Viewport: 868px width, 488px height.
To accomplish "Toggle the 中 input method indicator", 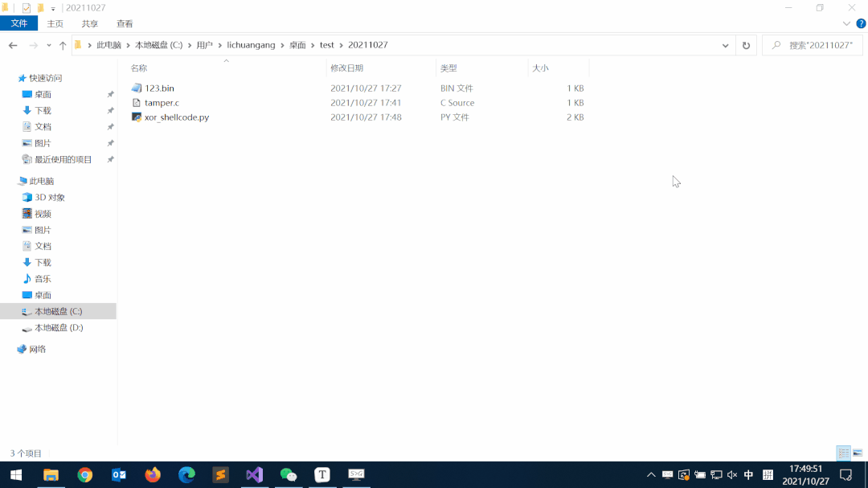I will [748, 474].
